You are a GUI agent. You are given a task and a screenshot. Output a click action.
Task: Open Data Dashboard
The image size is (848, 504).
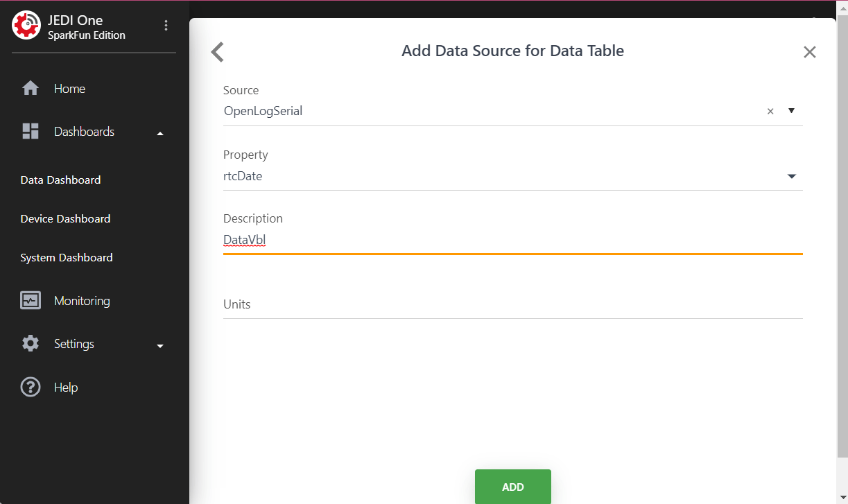click(60, 180)
